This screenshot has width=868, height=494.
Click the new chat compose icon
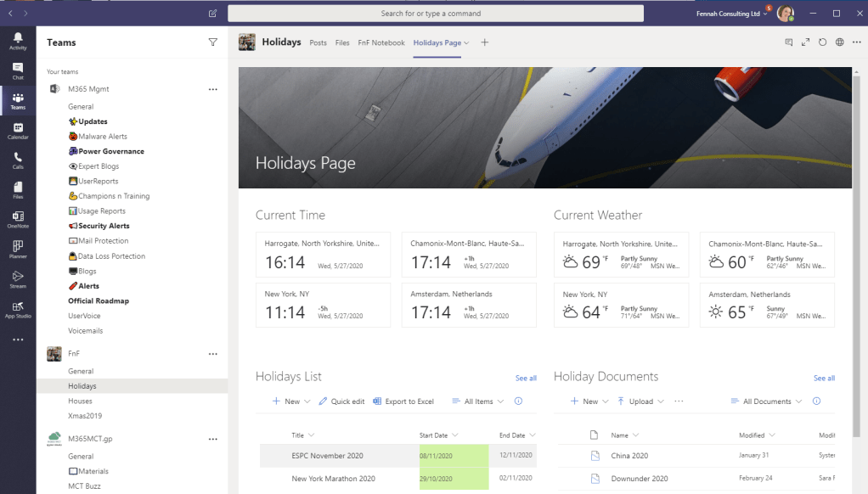click(x=212, y=14)
